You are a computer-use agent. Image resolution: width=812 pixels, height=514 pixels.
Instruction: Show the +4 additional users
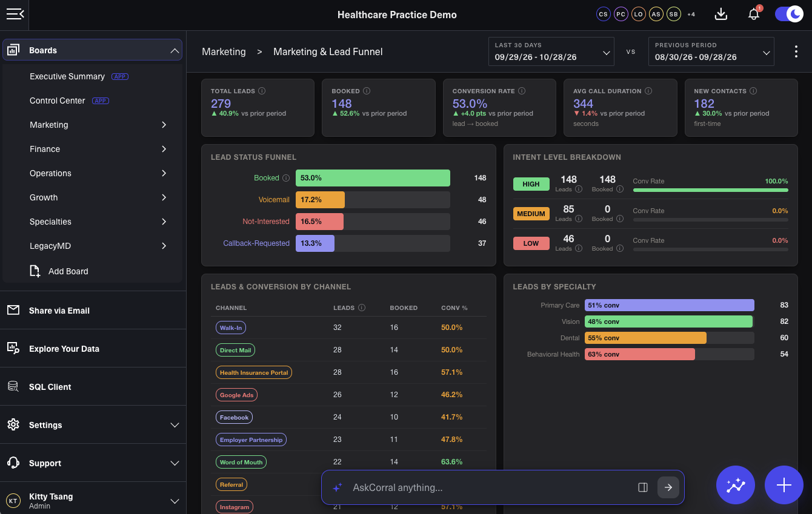[x=691, y=14]
